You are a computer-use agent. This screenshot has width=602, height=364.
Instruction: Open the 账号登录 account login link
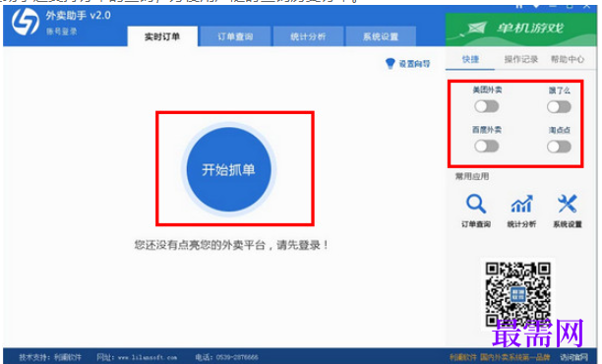(x=62, y=31)
